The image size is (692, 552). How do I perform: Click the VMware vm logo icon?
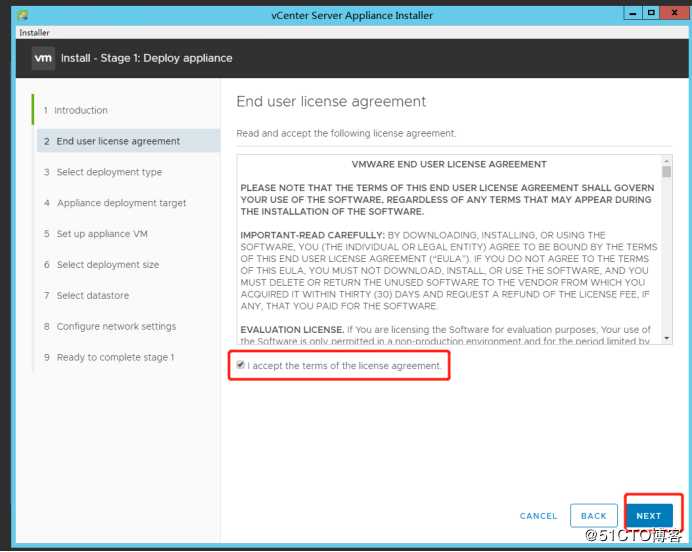coord(43,58)
